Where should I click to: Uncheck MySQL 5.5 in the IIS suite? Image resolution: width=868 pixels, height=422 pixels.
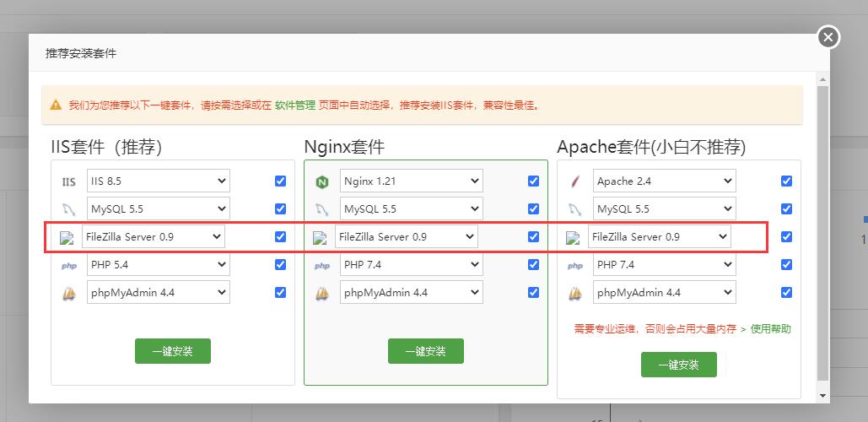[281, 208]
